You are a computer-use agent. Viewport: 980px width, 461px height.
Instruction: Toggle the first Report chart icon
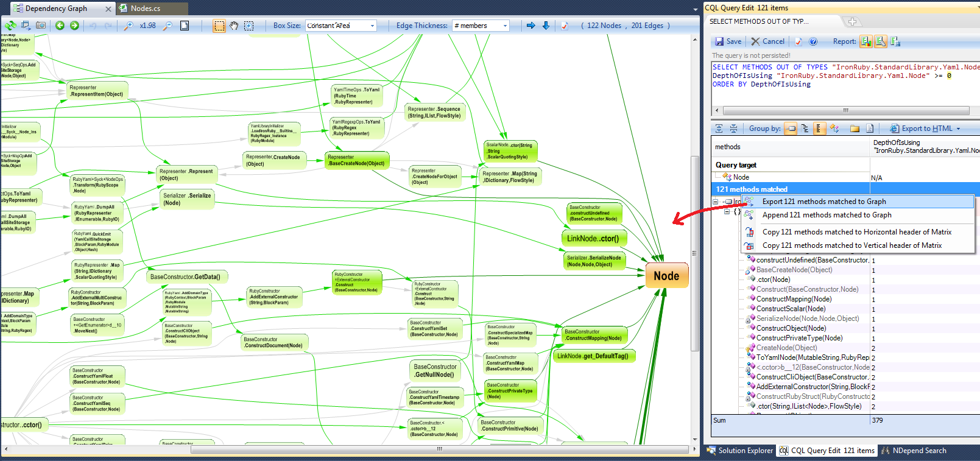(x=866, y=41)
